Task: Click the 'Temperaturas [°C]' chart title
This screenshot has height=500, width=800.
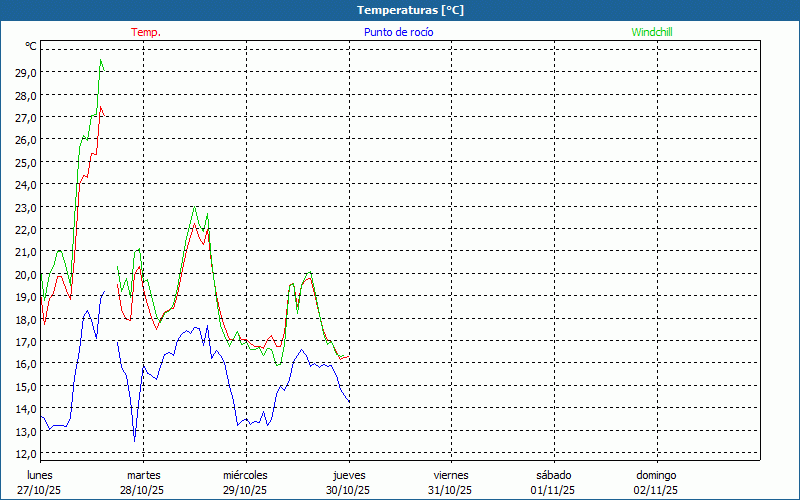Action: tap(410, 10)
